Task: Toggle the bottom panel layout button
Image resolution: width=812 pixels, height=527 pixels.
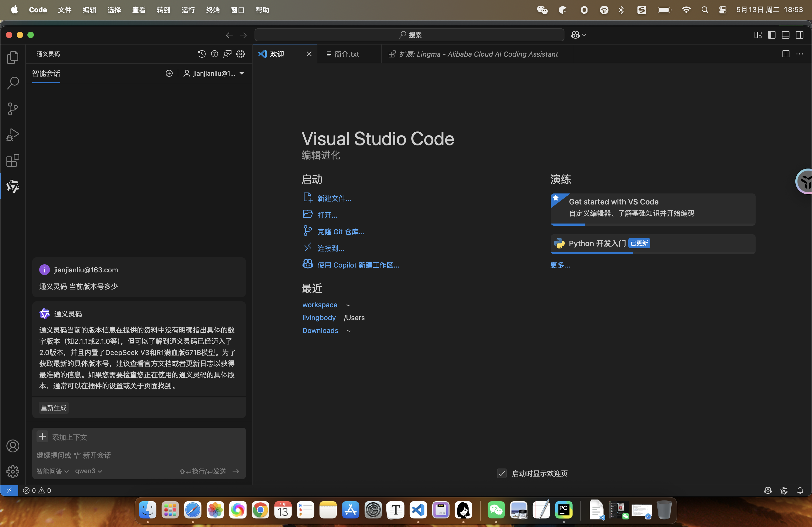Action: [x=785, y=35]
